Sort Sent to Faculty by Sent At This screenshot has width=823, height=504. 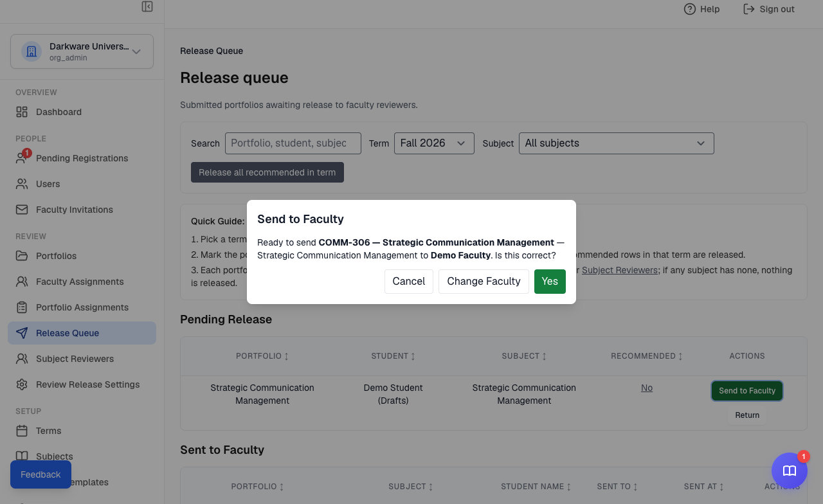click(x=704, y=487)
